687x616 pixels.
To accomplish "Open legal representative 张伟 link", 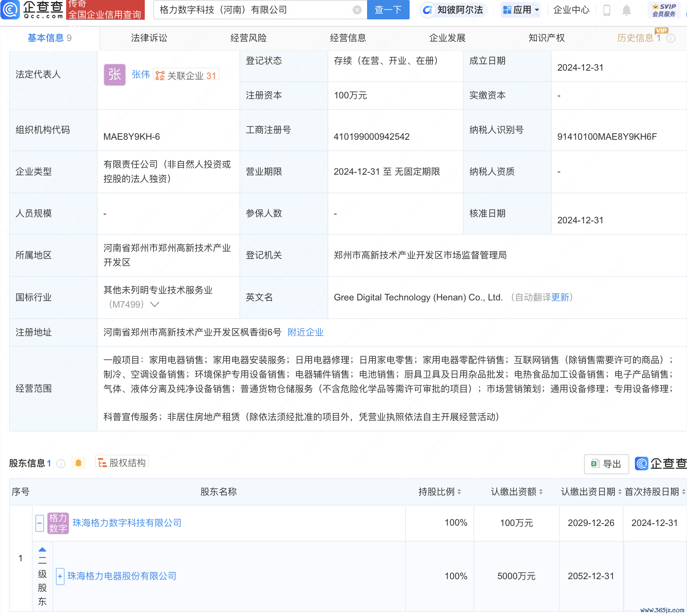I will pos(141,74).
